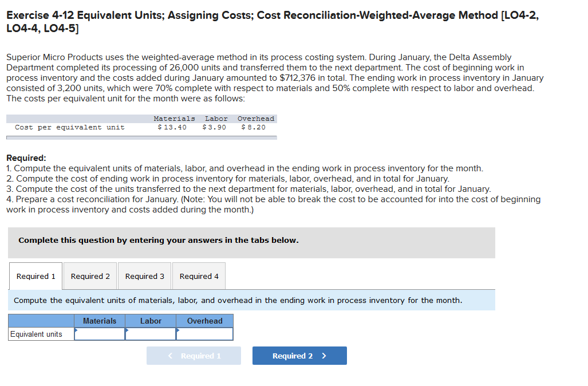Click the Overhead equivalent units input cell
Screen dimensions: 588x386
click(x=204, y=333)
